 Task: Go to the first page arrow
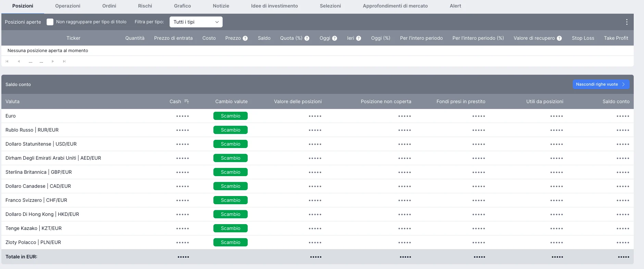7,61
